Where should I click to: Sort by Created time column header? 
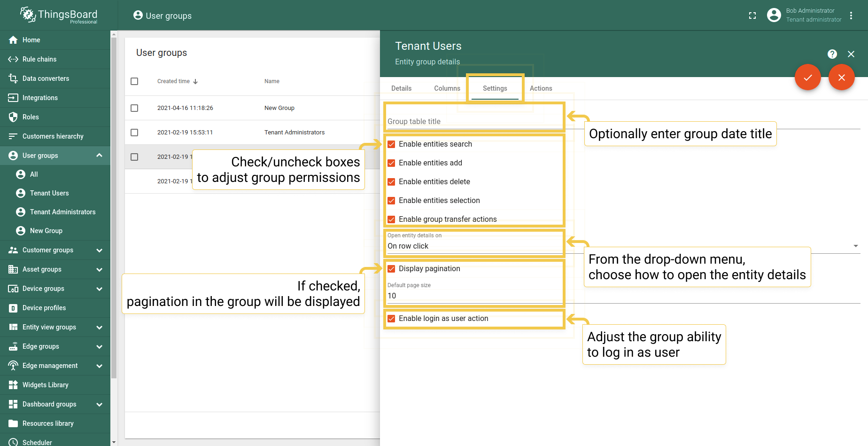coord(178,81)
